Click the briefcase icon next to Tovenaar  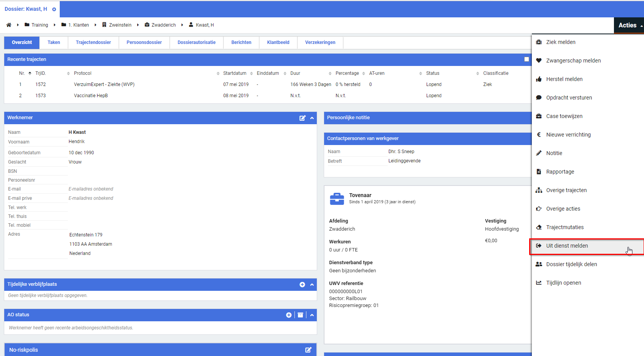click(x=337, y=199)
